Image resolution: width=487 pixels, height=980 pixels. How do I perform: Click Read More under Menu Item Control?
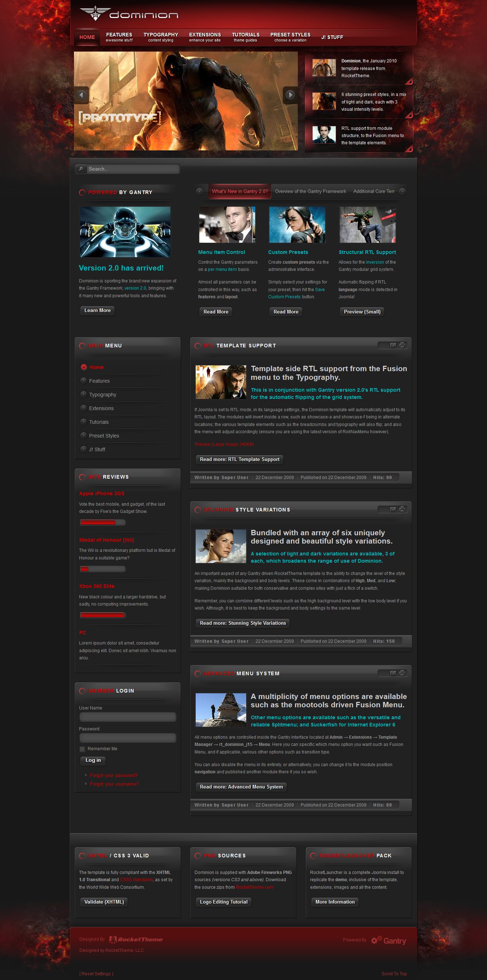click(x=216, y=312)
